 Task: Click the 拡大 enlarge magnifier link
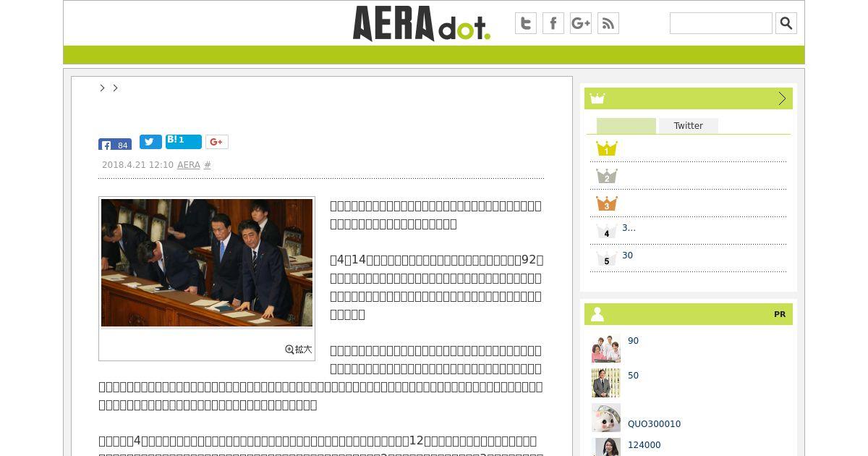pyautogui.click(x=299, y=349)
